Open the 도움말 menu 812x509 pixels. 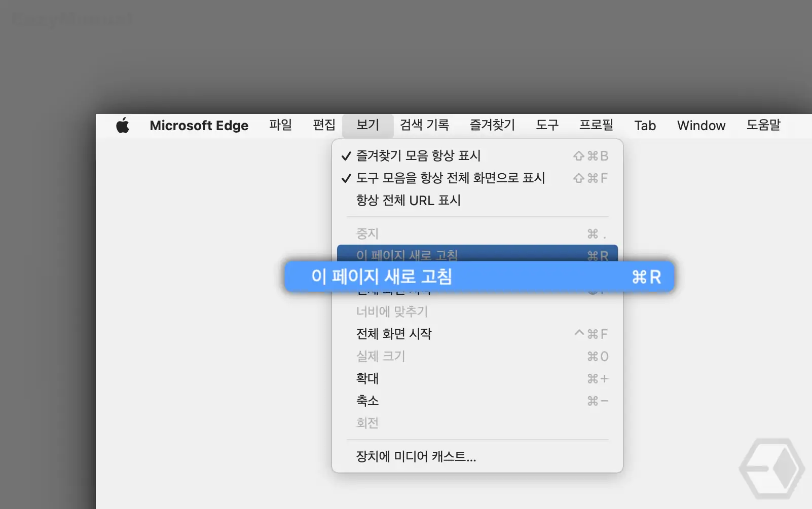[763, 125]
